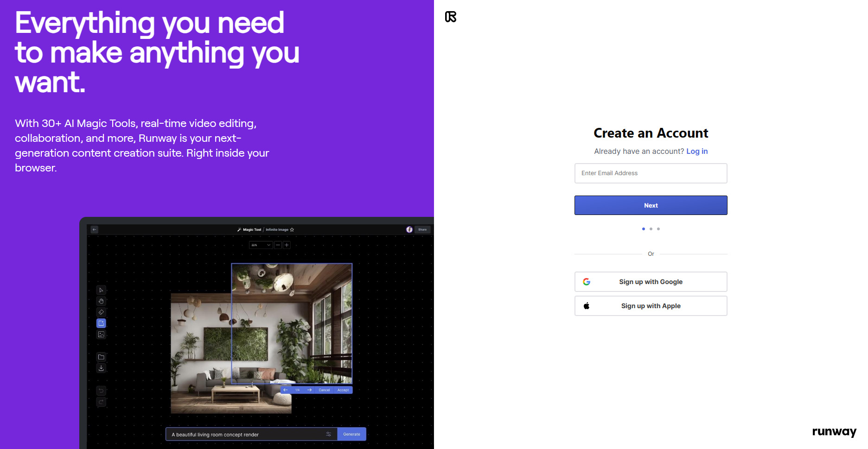
Task: Click the download icon in toolbar
Action: [101, 368]
